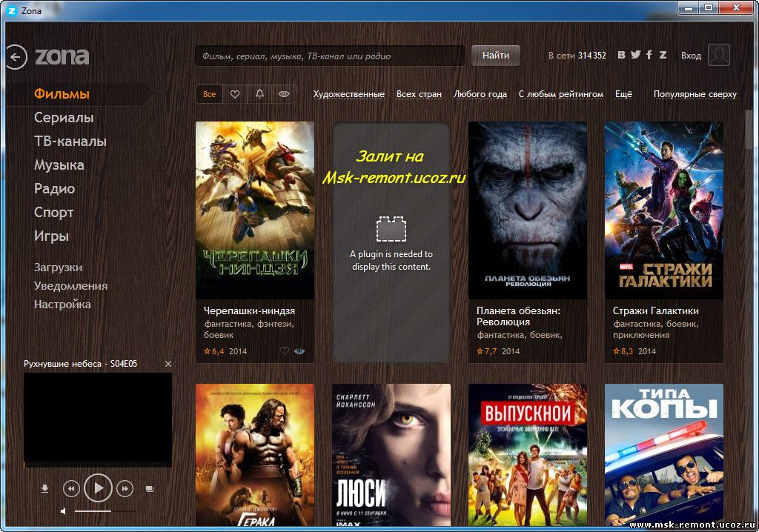The height and width of the screenshot is (532, 759).
Task: Open the Художественные type dropdown
Action: click(348, 94)
